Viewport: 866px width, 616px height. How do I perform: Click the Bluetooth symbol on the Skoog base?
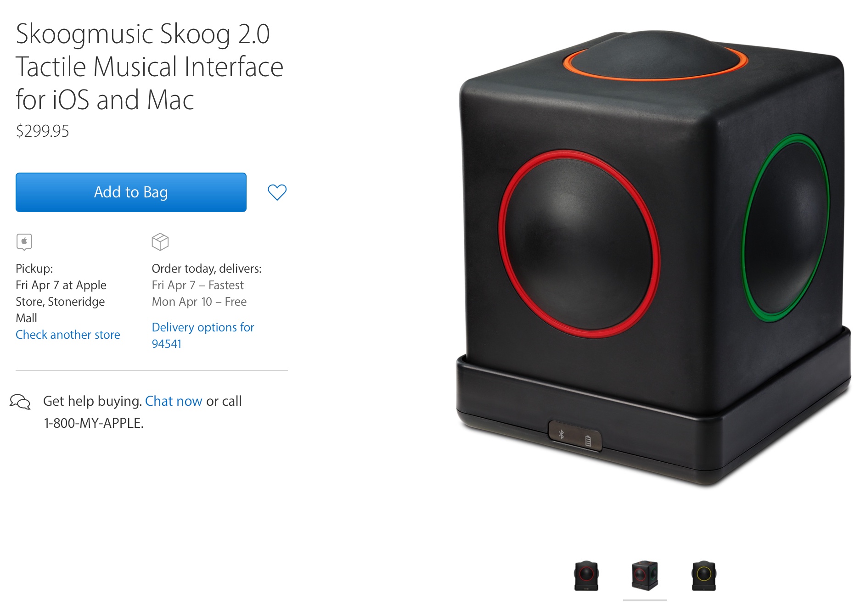(561, 434)
